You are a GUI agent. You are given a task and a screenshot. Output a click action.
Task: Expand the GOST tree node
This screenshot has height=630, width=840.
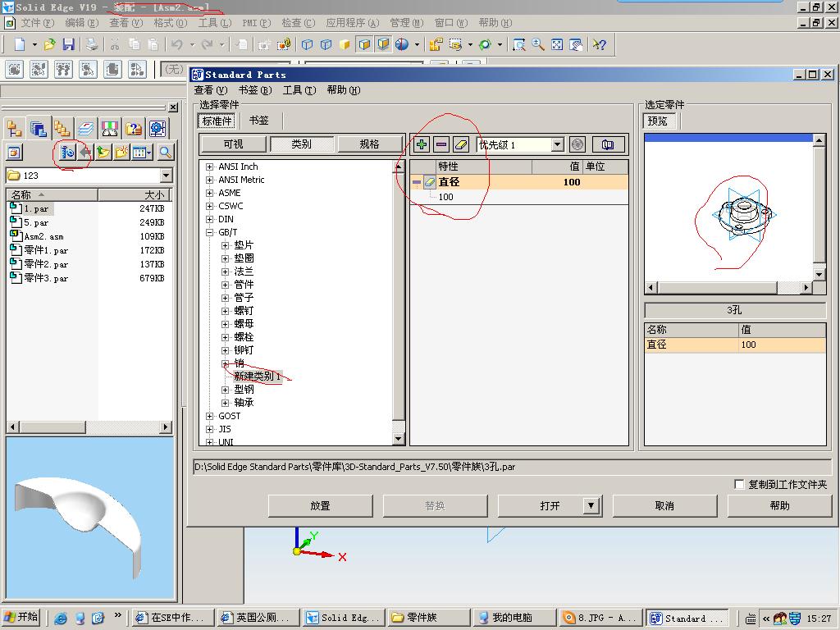click(x=209, y=416)
